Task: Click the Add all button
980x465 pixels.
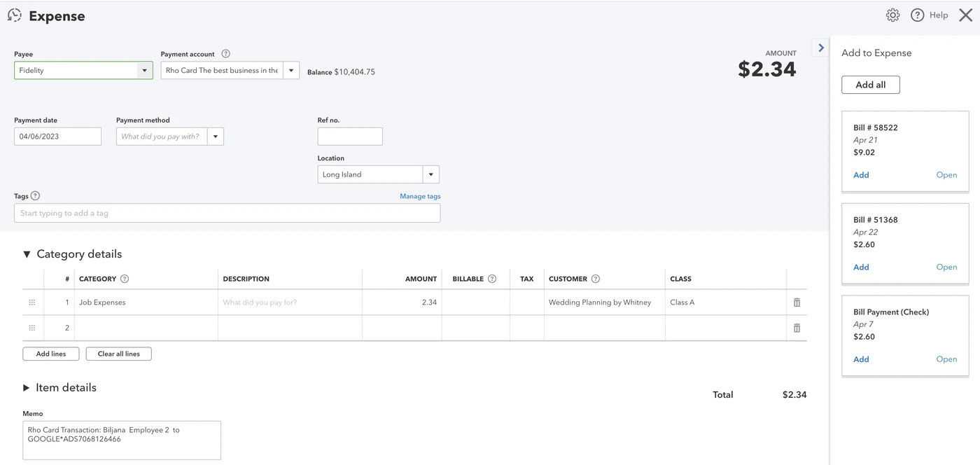Action: point(871,85)
